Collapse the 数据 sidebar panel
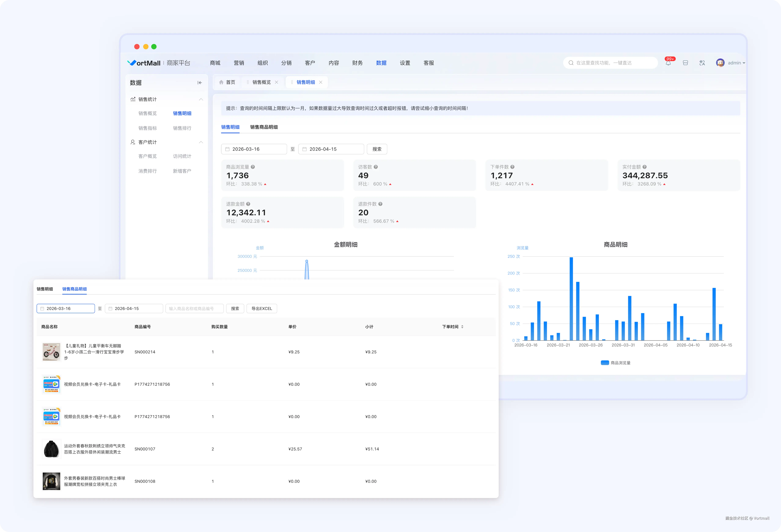The height and width of the screenshot is (532, 781). pos(200,83)
